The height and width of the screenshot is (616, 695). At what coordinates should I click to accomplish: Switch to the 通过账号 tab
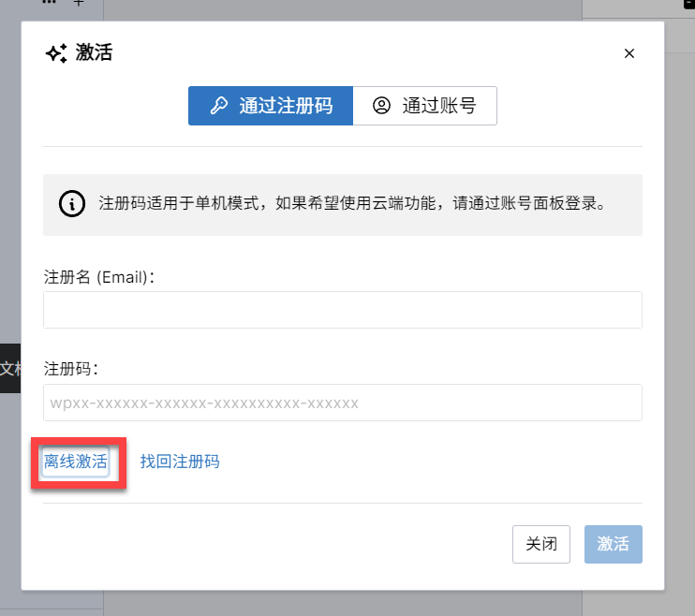424,106
